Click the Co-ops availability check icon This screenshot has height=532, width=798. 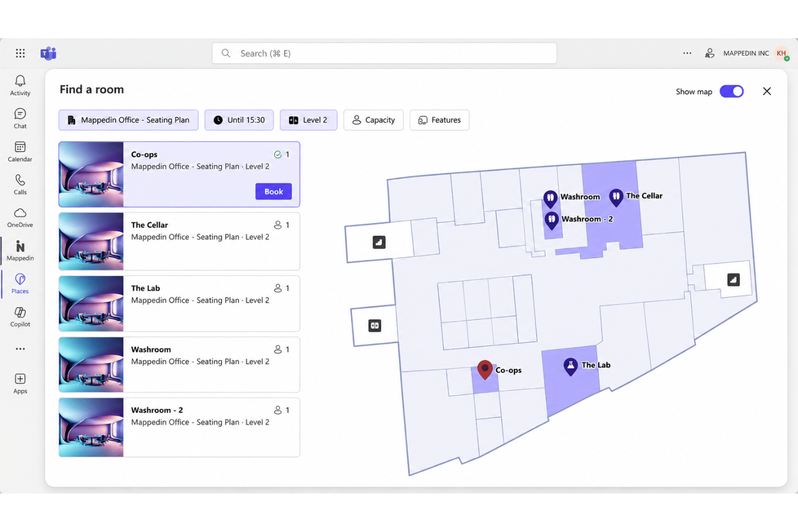pyautogui.click(x=278, y=155)
